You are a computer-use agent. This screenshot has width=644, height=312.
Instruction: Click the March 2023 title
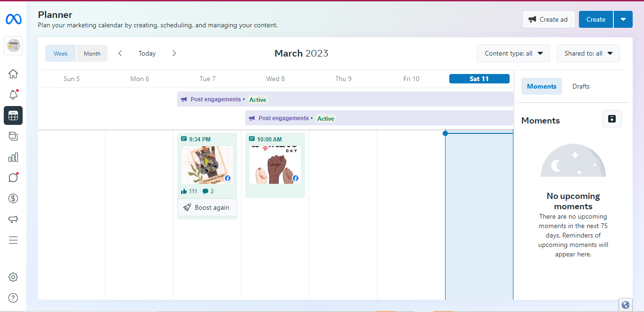pos(301,53)
